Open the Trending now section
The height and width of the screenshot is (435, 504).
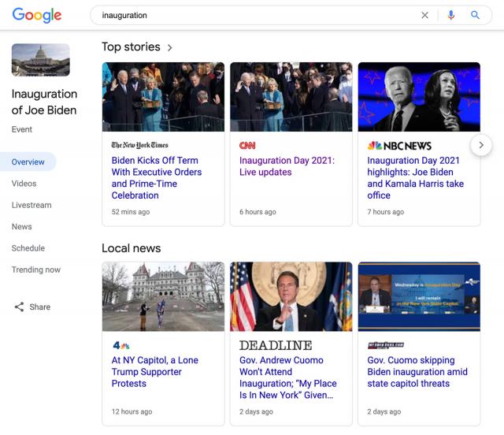(36, 270)
